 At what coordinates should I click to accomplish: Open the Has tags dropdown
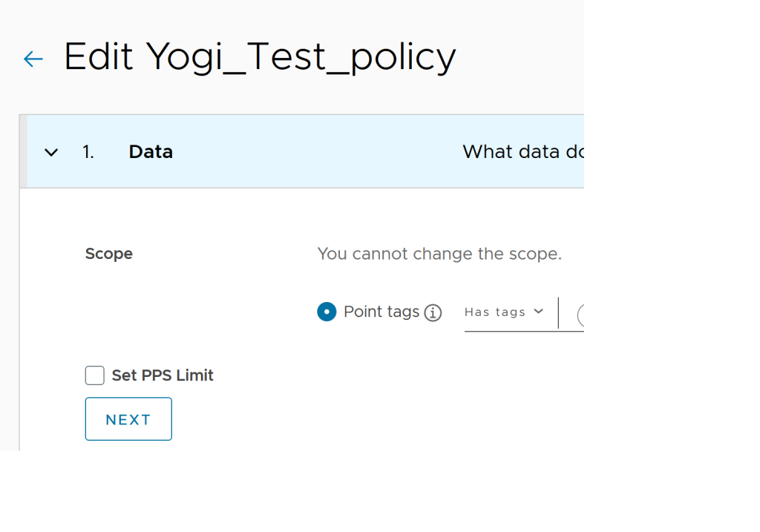(496, 312)
